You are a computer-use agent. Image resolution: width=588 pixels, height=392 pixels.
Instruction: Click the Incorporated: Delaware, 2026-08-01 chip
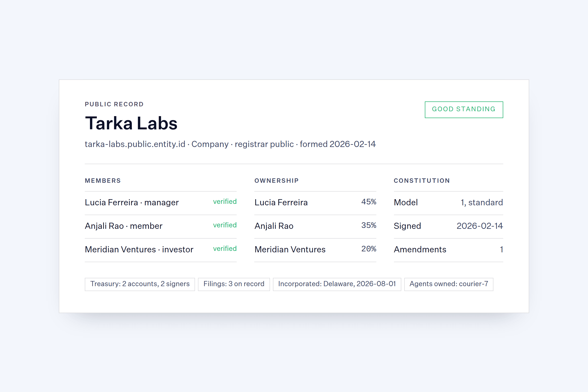(337, 284)
